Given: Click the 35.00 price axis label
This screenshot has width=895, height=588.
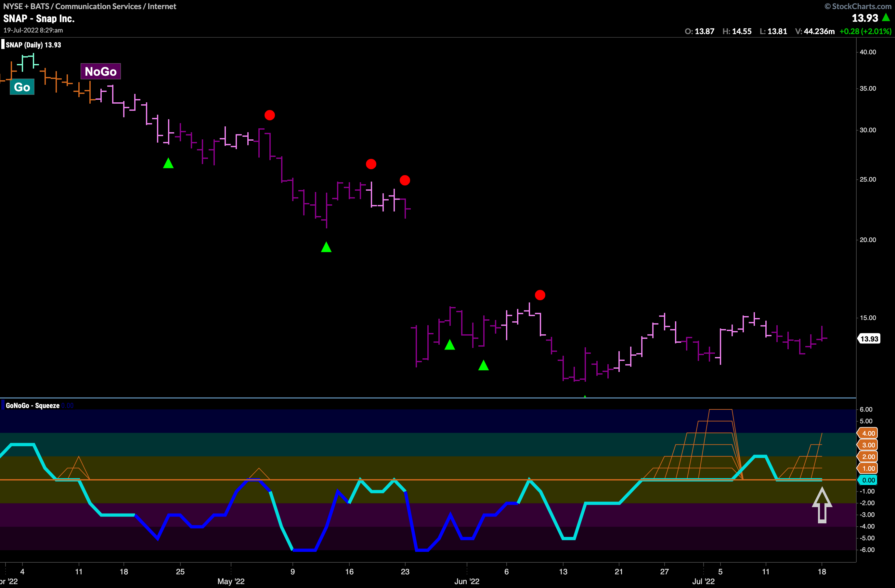Looking at the screenshot, I should point(868,88).
